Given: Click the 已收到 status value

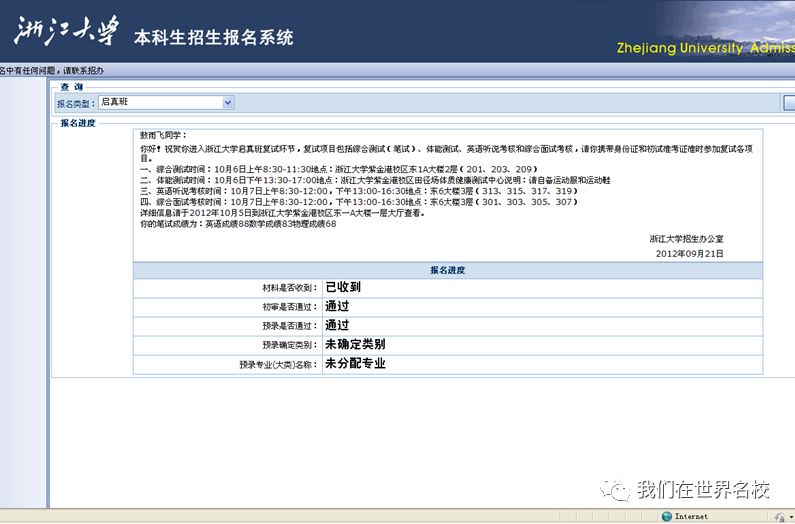Looking at the screenshot, I should click(343, 287).
